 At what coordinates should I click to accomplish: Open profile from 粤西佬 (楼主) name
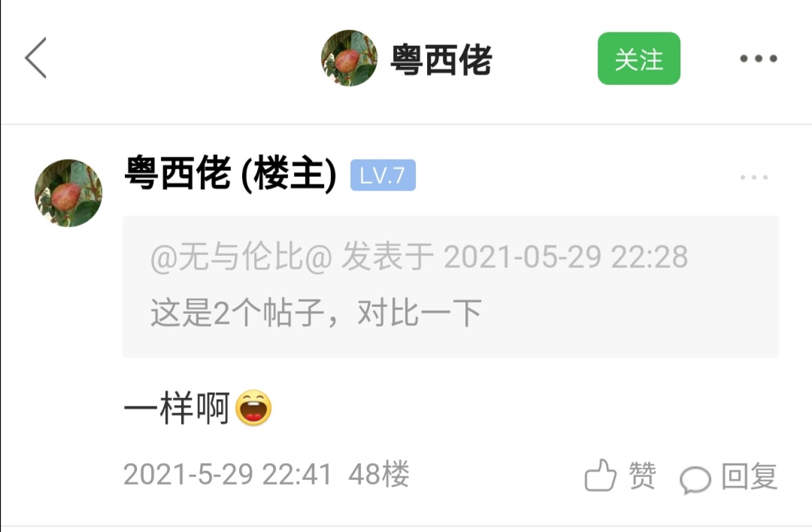point(231,174)
